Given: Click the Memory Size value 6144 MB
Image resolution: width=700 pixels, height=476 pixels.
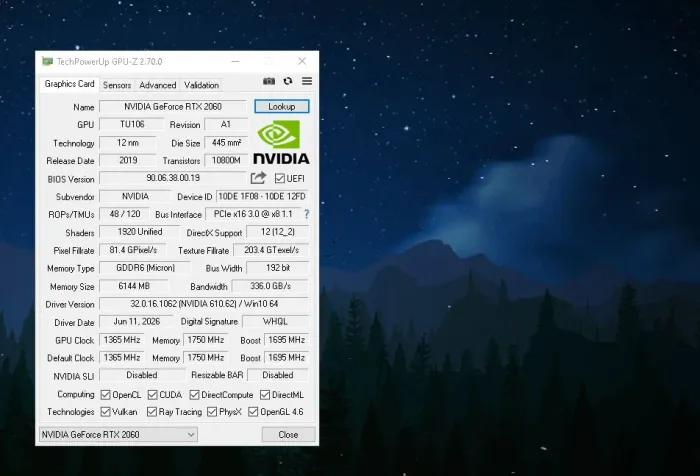Looking at the screenshot, I should (134, 286).
